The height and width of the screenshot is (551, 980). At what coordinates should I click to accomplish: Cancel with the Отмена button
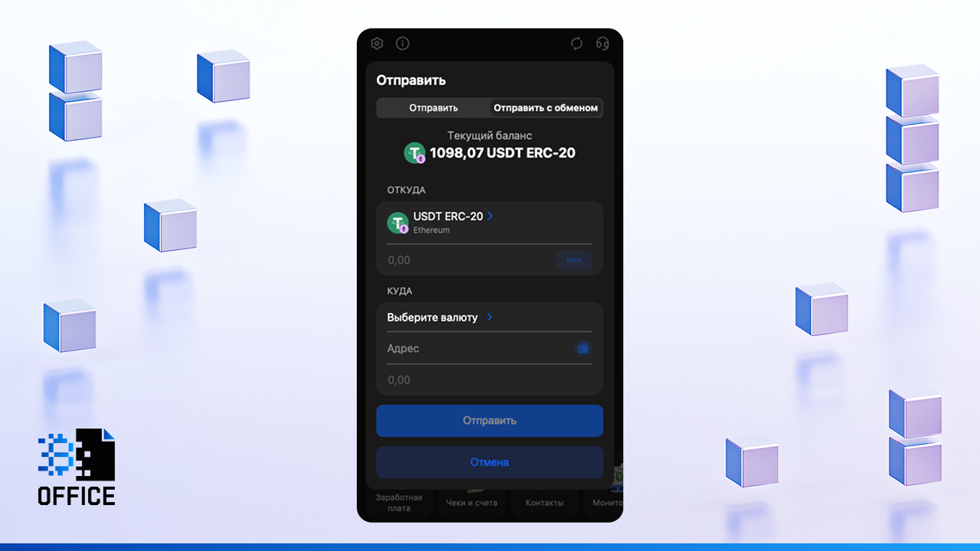(489, 462)
